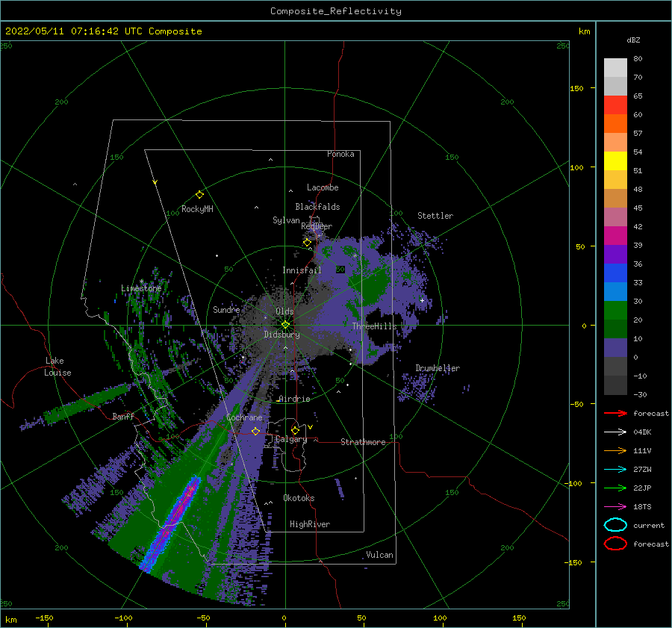Screen dimensions: 672x628
Task: Select the light blue 30-33 dBZ swatch
Action: coord(615,292)
